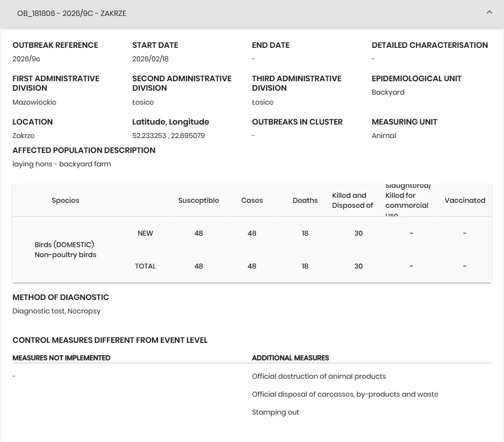Click the Method of Diagnostic heading
This screenshot has height=442, width=504.
61,297
